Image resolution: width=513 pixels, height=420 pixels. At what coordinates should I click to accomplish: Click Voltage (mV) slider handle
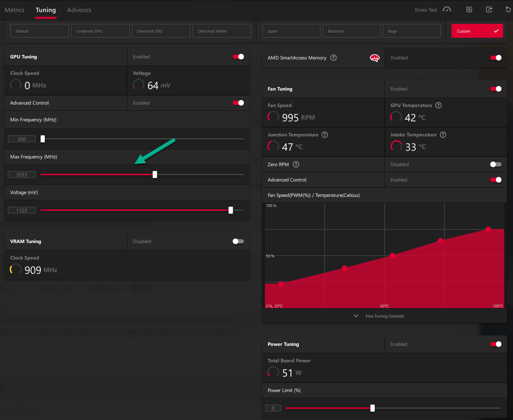click(231, 210)
